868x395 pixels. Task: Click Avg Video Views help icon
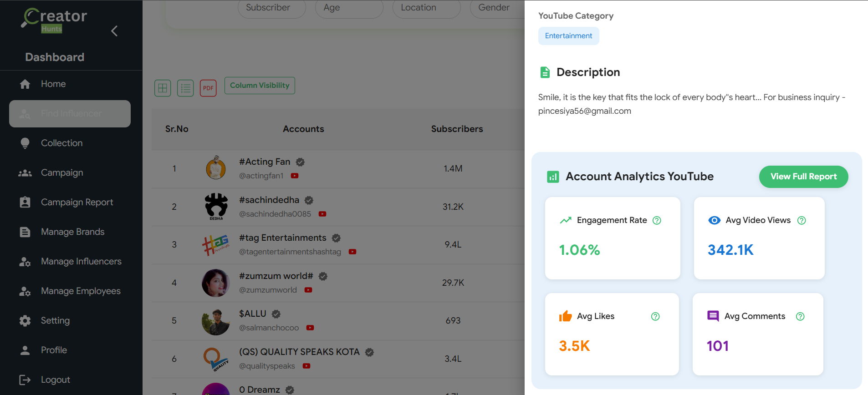pos(802,220)
